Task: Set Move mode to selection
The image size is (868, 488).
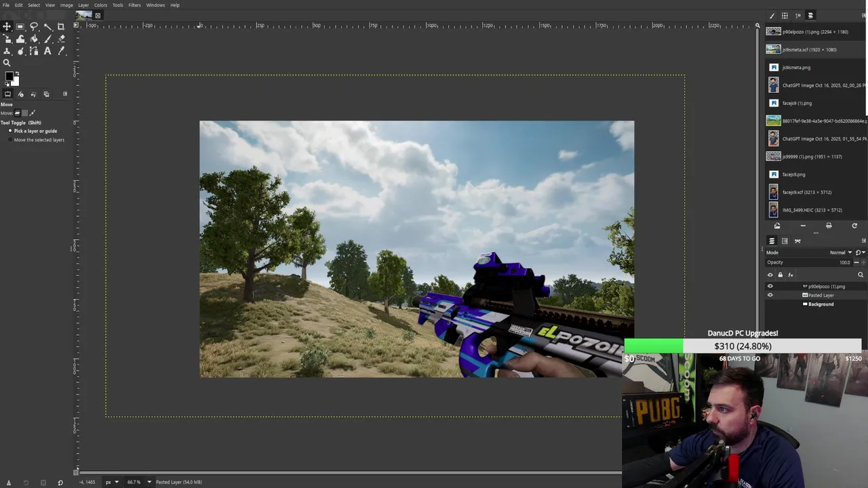Action: coord(25,113)
